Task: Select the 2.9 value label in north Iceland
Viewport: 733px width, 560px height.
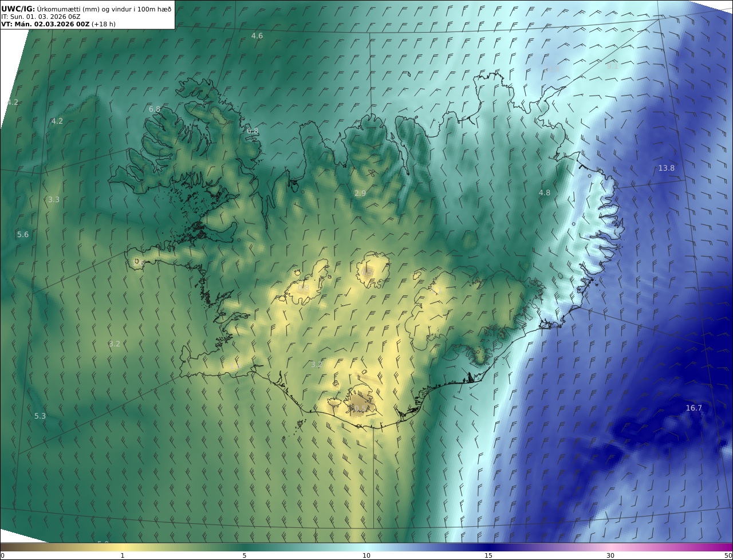Action: point(360,194)
